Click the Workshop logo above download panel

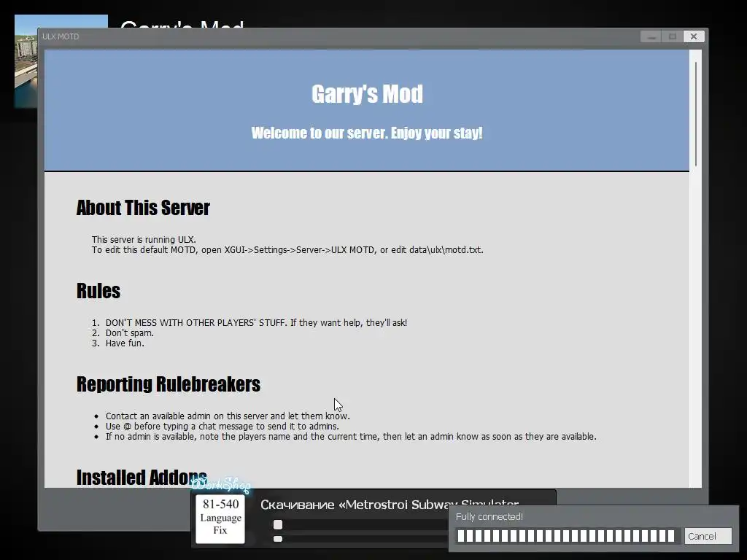point(221,485)
